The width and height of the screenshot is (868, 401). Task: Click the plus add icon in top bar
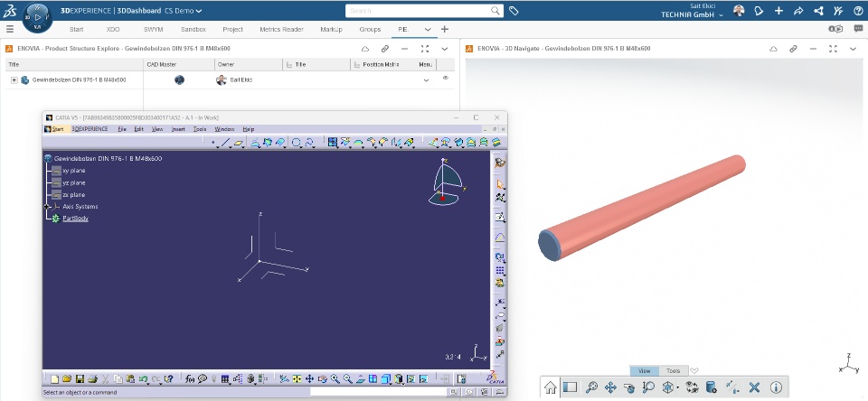(778, 11)
